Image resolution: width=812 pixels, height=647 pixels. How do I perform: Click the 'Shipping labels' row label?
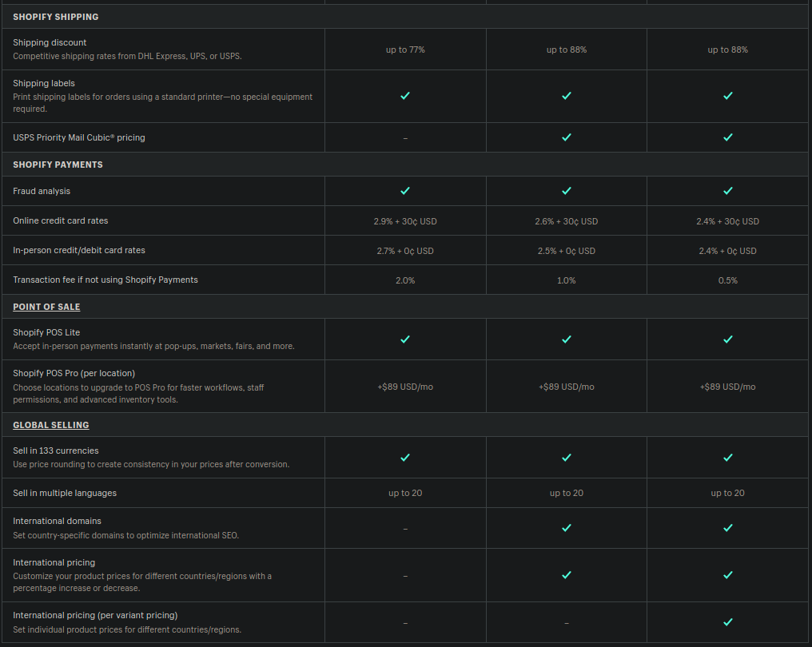click(44, 83)
